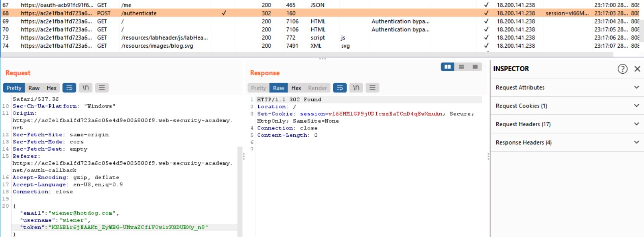Screen dimensions: 644x237
Task: Select Raw tab in Request panel
Action: point(34,88)
